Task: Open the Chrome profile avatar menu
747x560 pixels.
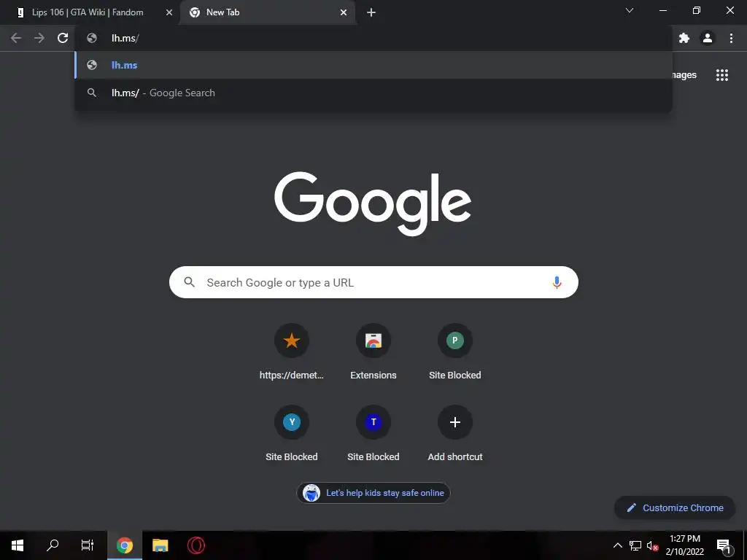Action: pyautogui.click(x=708, y=38)
